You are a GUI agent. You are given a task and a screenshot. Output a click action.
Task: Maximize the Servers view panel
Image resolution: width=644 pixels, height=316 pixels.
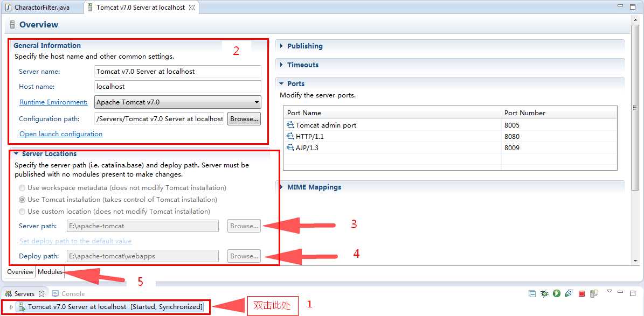[632, 292]
